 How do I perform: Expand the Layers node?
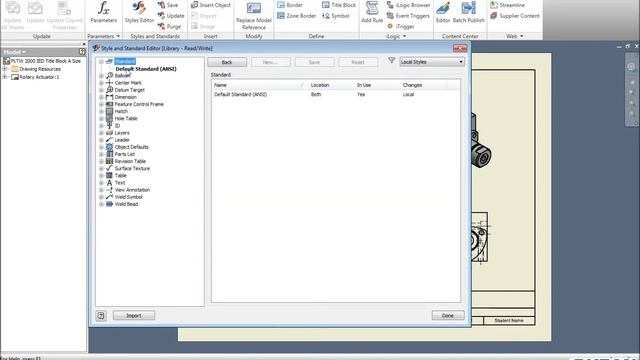[x=101, y=133]
